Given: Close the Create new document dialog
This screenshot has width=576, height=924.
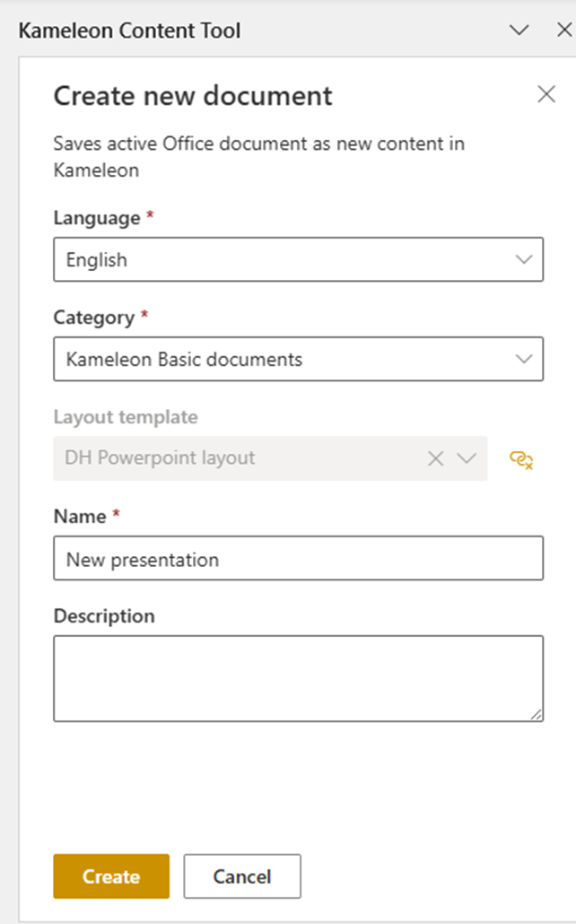Looking at the screenshot, I should 545,94.
